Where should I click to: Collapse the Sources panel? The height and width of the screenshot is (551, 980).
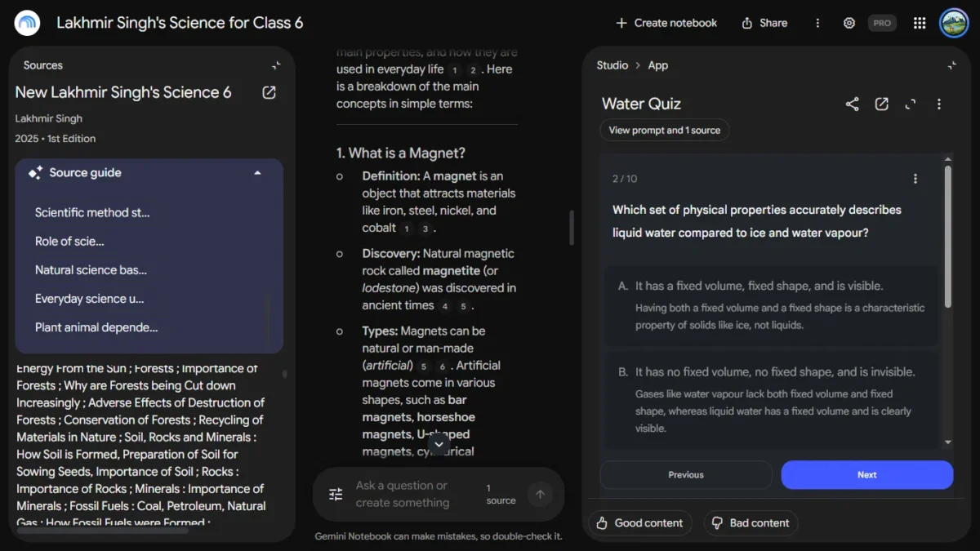276,65
